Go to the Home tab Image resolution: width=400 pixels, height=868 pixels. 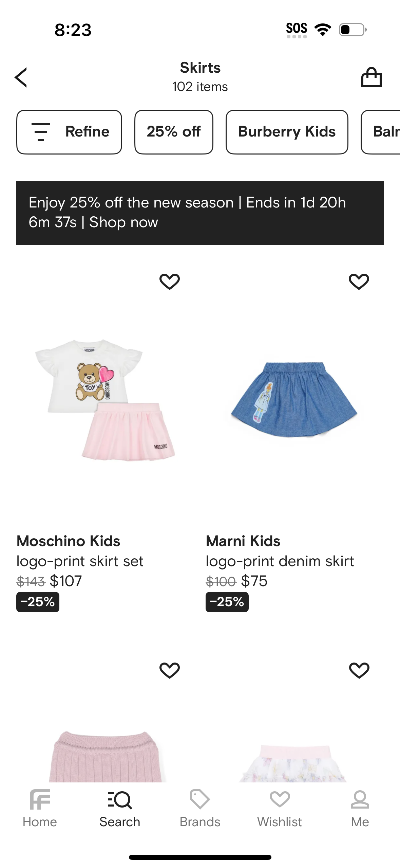(x=40, y=808)
